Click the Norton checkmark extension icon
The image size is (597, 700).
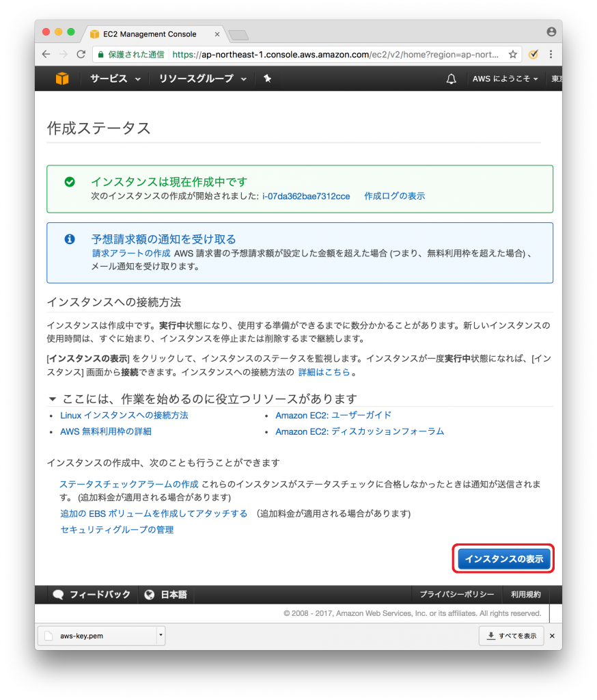[533, 55]
